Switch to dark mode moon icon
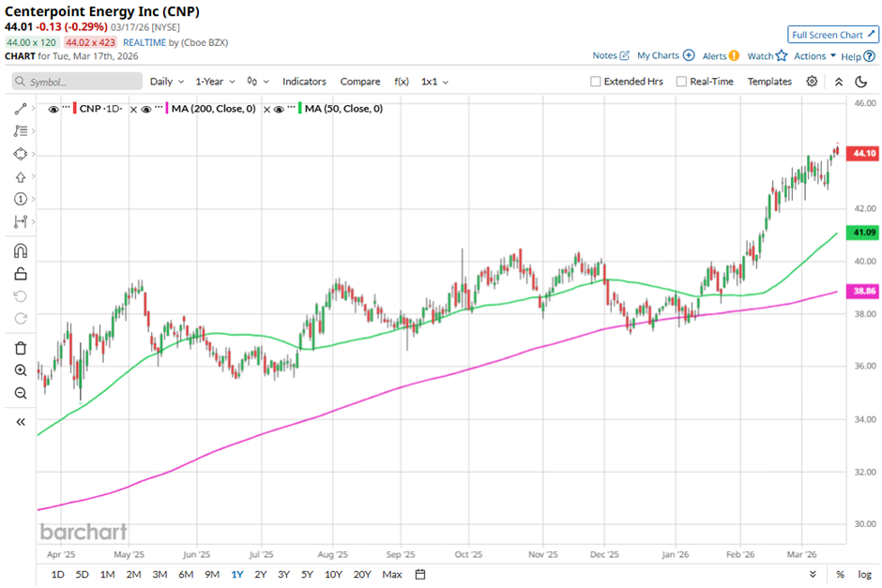 point(860,82)
